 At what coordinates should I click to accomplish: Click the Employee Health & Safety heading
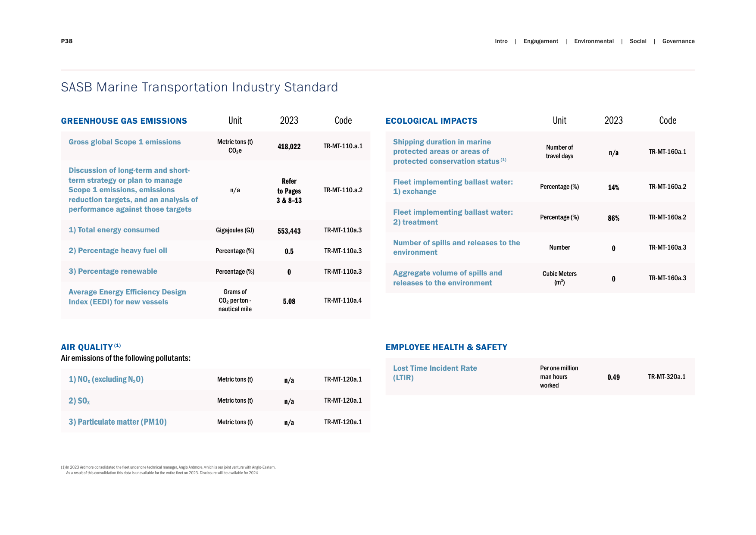(x=446, y=347)
